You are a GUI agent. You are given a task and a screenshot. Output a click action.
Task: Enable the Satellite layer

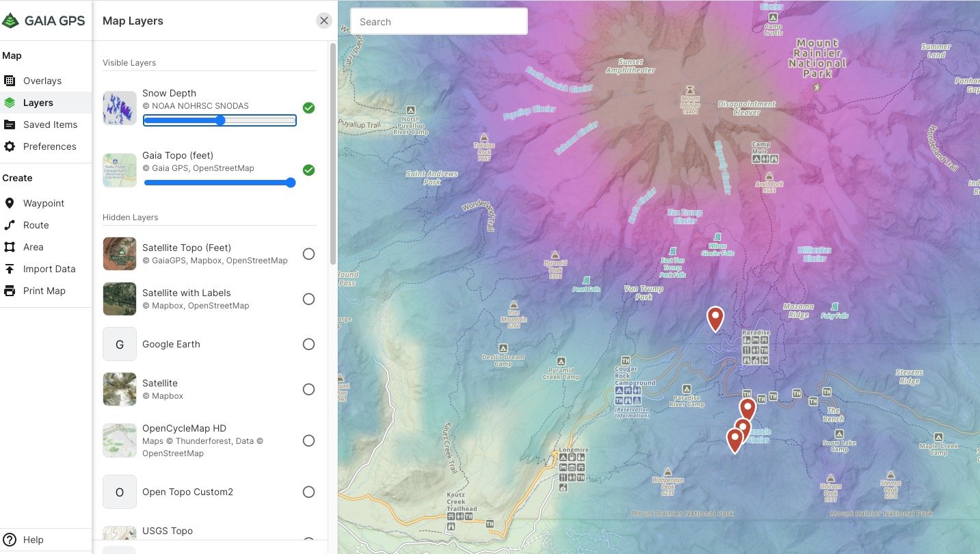[308, 389]
